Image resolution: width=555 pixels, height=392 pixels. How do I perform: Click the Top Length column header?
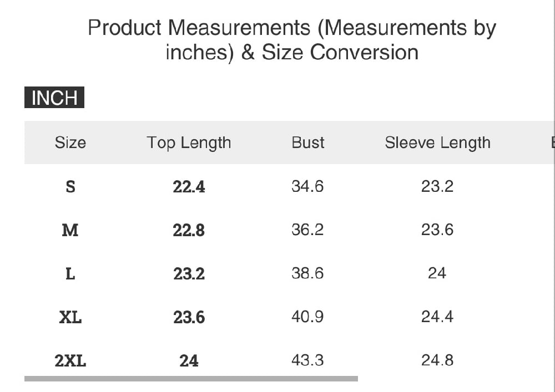click(189, 142)
